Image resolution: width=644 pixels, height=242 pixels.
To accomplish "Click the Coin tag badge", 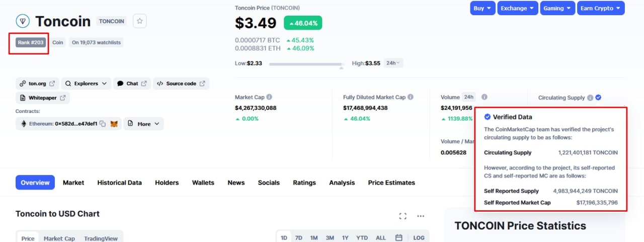I will pyautogui.click(x=58, y=42).
